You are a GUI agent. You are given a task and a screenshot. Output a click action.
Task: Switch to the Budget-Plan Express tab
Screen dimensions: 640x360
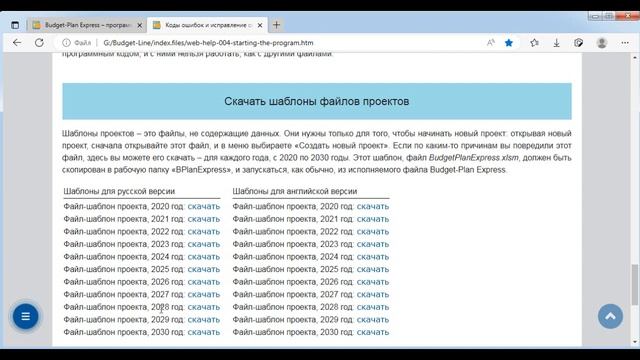point(87,25)
